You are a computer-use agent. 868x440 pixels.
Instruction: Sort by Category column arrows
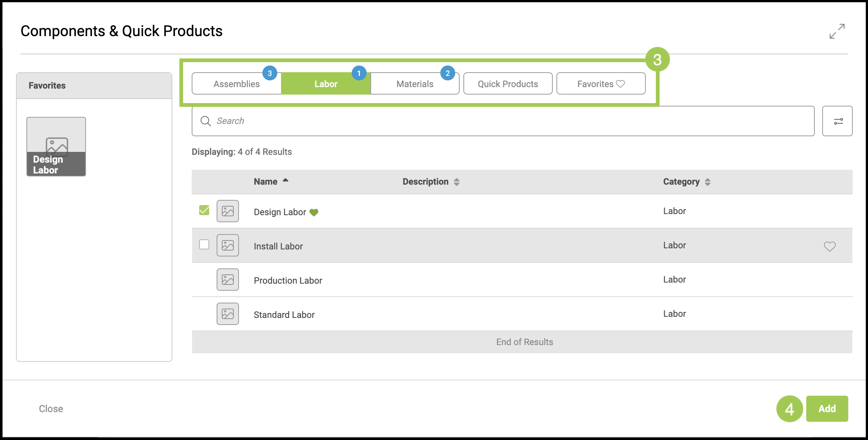coord(708,182)
